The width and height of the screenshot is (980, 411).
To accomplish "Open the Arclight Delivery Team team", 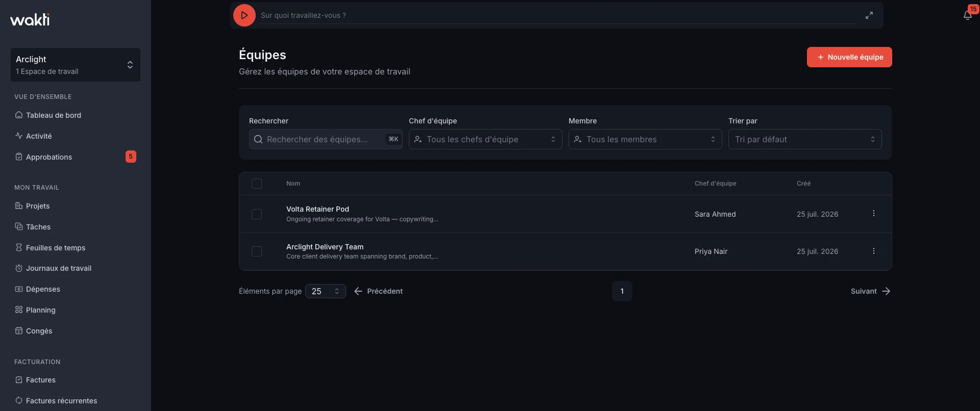I will [x=325, y=247].
